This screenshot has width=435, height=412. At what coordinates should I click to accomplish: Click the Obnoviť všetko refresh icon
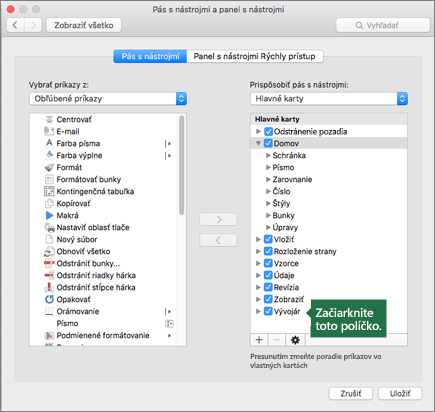tap(49, 251)
